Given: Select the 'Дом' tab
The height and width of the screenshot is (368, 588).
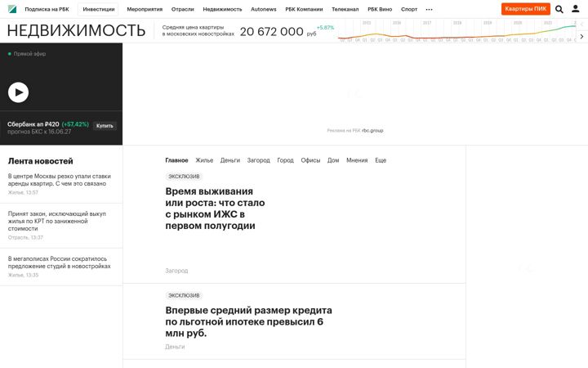Looking at the screenshot, I should click(333, 160).
